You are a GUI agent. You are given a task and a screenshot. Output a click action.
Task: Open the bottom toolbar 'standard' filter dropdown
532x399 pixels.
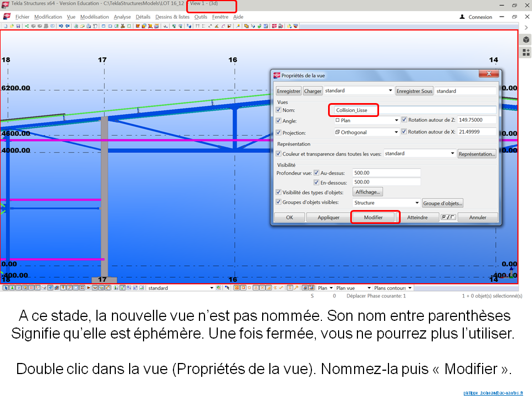pyautogui.click(x=212, y=288)
